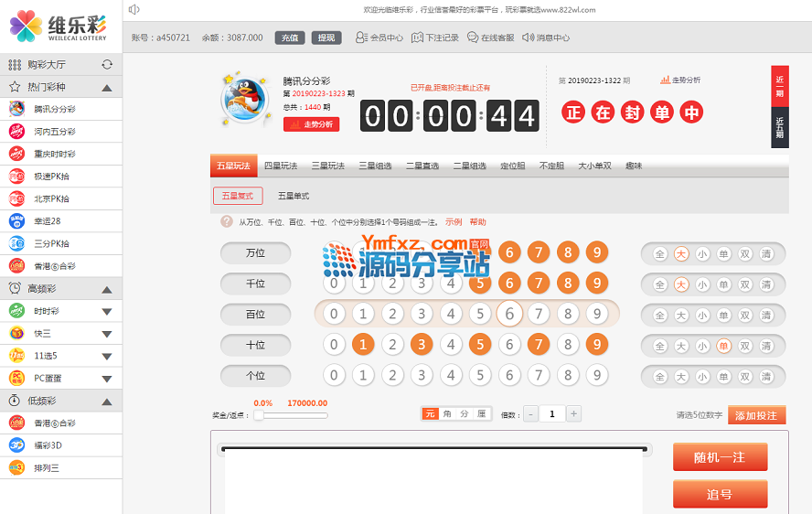Viewport: 812px width, 514px height.
Task: Switch to 四星玩法 tab
Action: (x=281, y=166)
